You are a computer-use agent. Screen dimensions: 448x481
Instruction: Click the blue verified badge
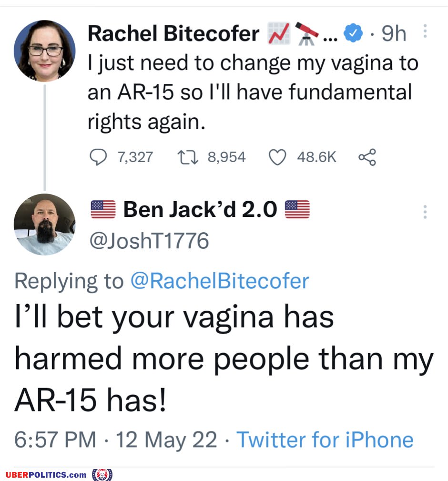tap(353, 34)
